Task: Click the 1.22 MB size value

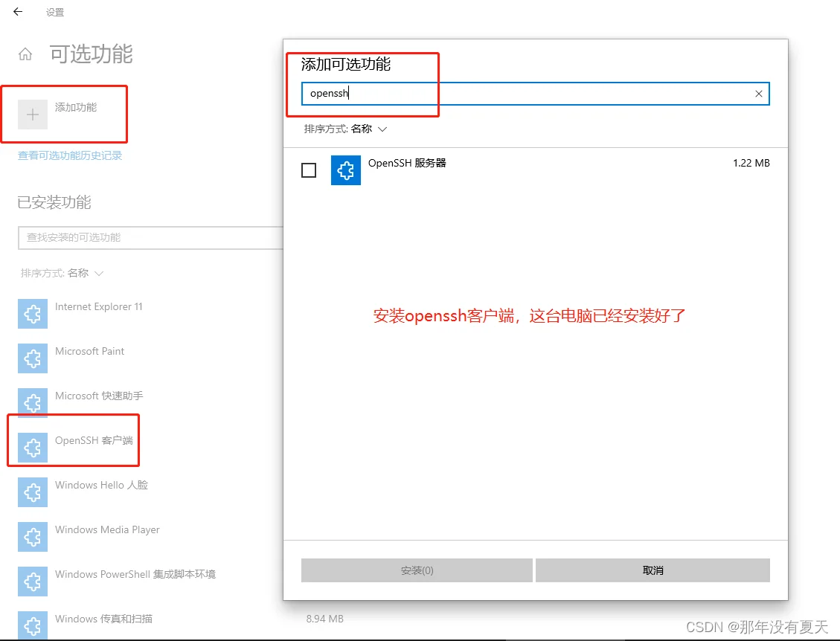Action: click(751, 163)
